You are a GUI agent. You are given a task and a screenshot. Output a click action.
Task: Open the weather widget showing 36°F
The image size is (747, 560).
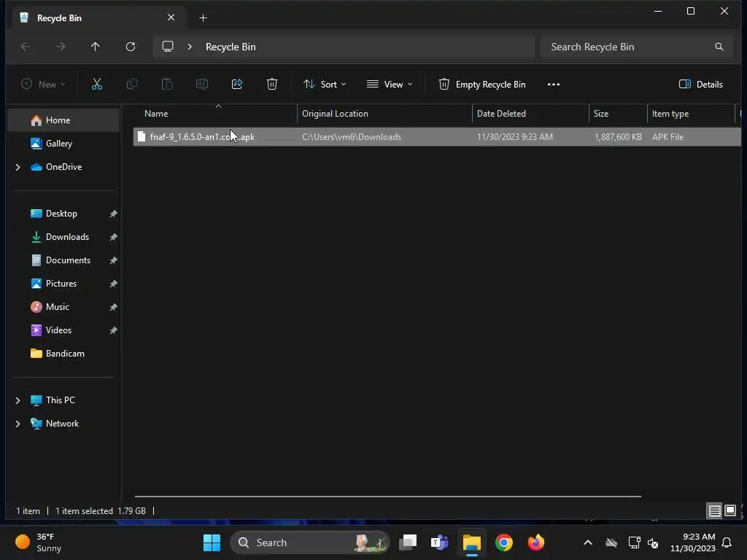(39, 542)
